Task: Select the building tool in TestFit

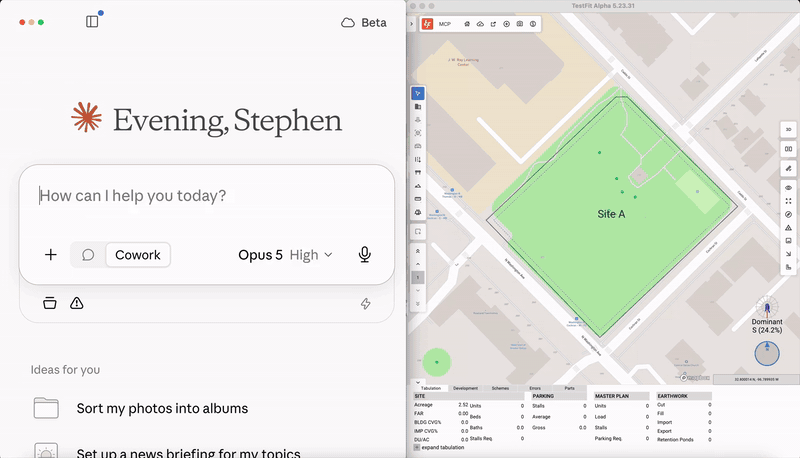Action: [418, 107]
